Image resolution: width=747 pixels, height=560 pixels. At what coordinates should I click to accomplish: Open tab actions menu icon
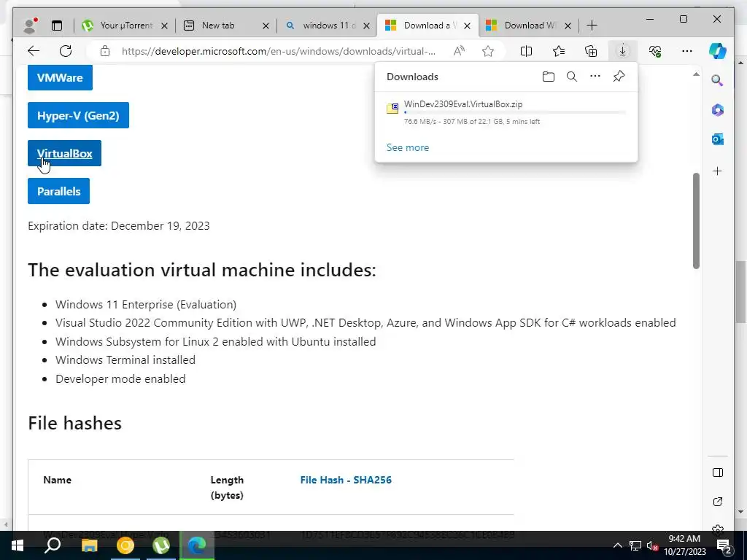(57, 26)
